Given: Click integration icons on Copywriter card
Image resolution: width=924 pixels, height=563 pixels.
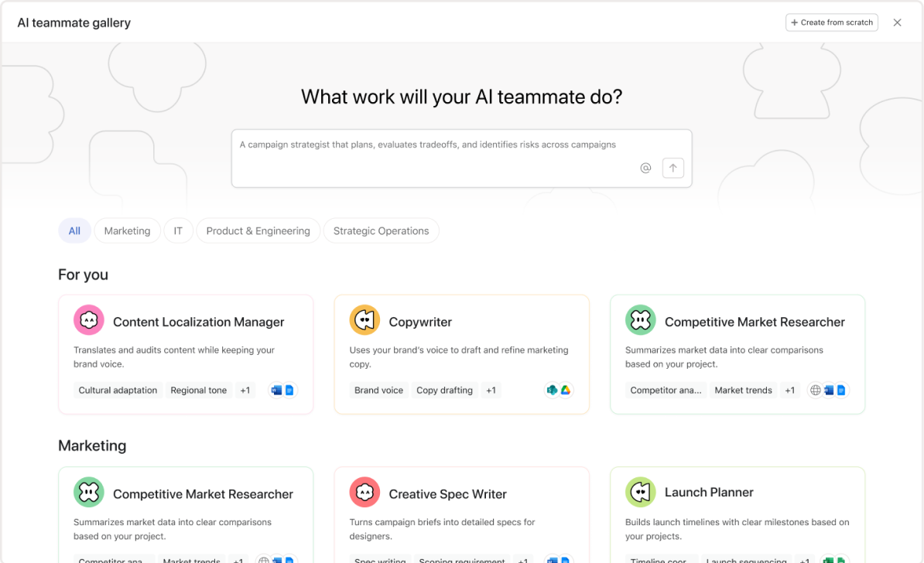Looking at the screenshot, I should (559, 391).
